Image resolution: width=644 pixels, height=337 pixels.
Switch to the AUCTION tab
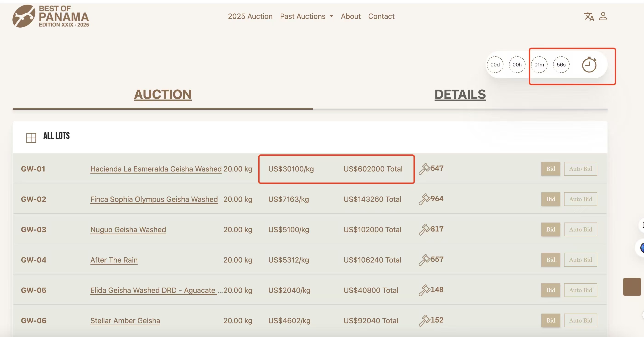point(163,94)
